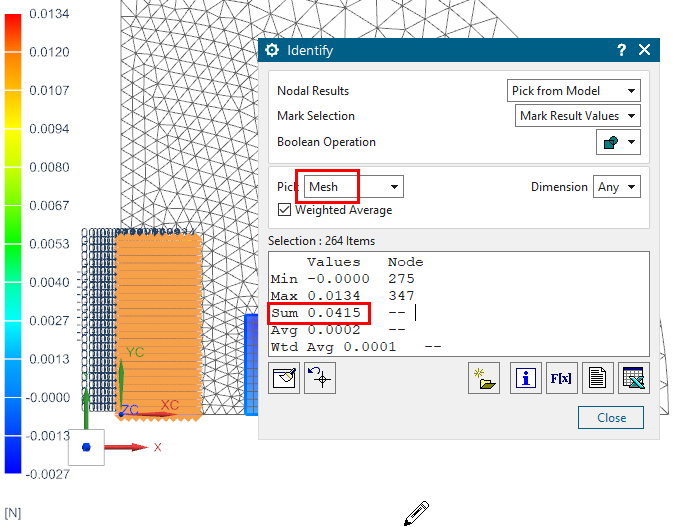Click the F[x] function icon
This screenshot has width=673, height=527.
560,379
